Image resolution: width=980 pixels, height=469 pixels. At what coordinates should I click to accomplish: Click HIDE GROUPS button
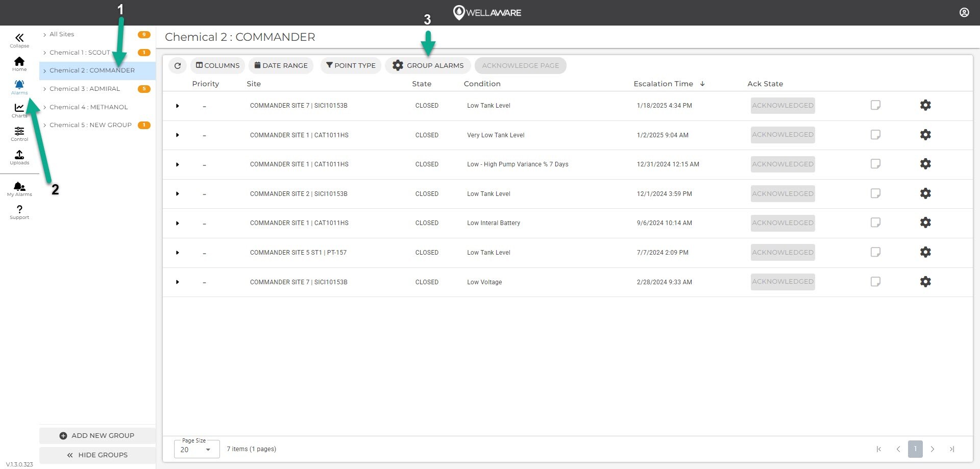[x=97, y=455]
